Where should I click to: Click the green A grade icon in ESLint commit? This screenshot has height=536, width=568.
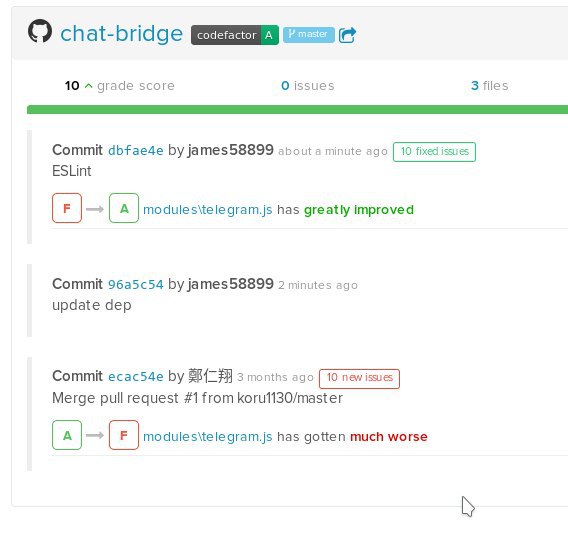pyautogui.click(x=124, y=208)
